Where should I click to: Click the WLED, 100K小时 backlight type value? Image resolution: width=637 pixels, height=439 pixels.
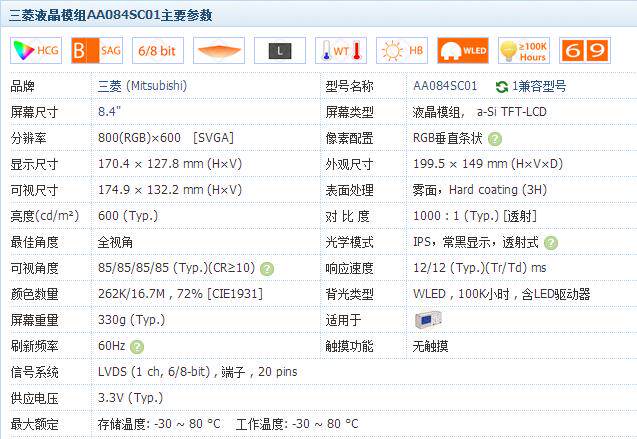click(501, 294)
